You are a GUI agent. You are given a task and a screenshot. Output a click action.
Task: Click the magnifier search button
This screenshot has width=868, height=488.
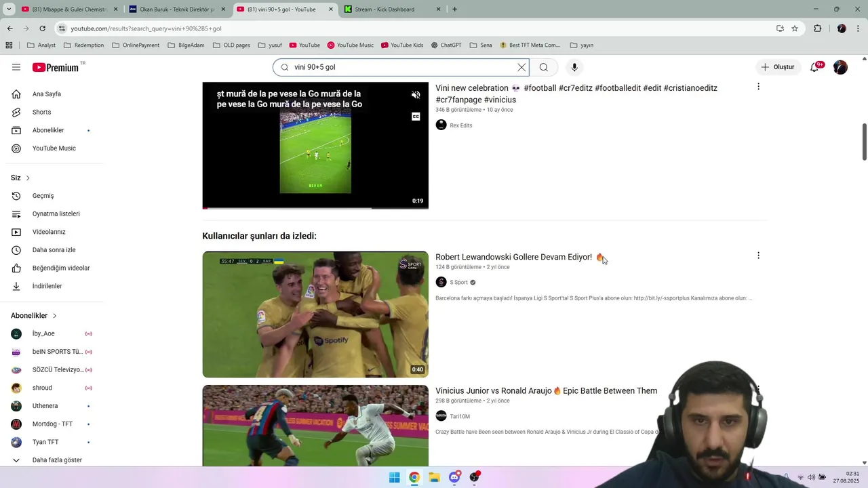point(544,67)
